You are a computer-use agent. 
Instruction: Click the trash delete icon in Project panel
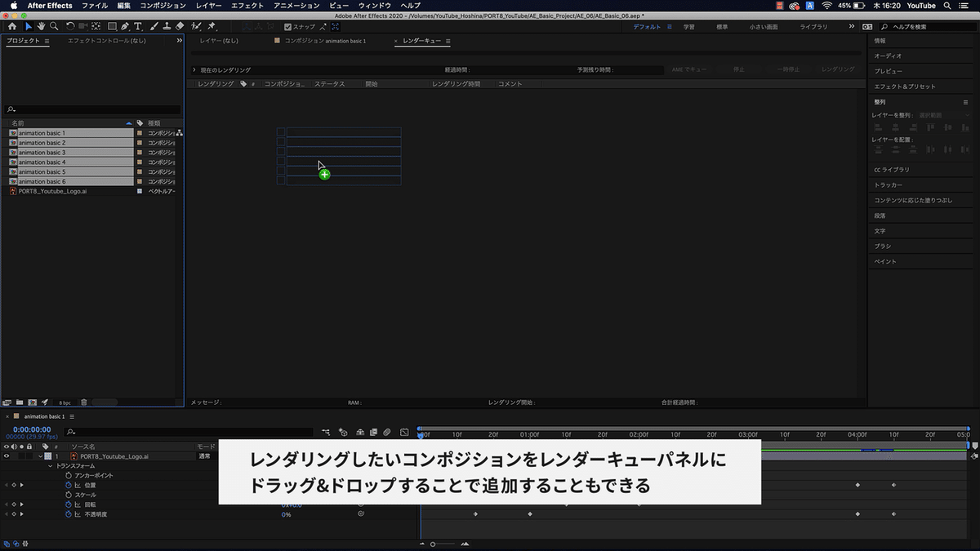click(83, 402)
